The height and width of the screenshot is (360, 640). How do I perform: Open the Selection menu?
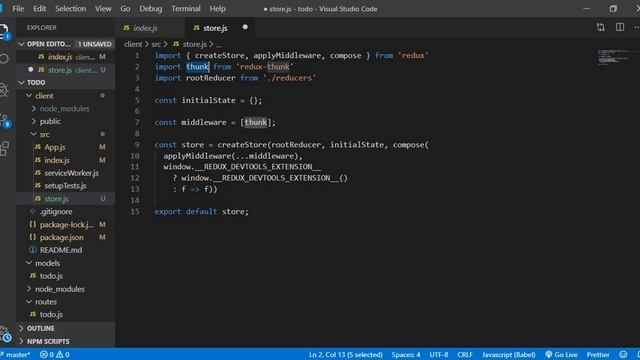click(x=71, y=9)
